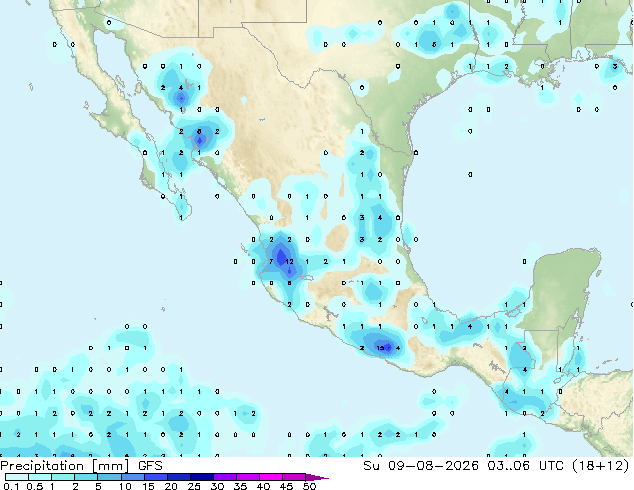Click the 35–40 mm legend color swatch
Screen dimensions: 634x490
(247, 477)
